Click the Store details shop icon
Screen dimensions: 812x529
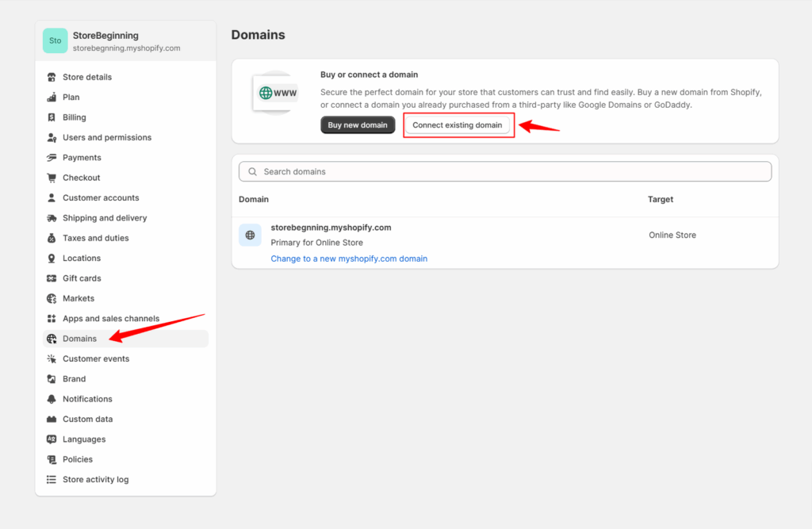[x=52, y=77]
